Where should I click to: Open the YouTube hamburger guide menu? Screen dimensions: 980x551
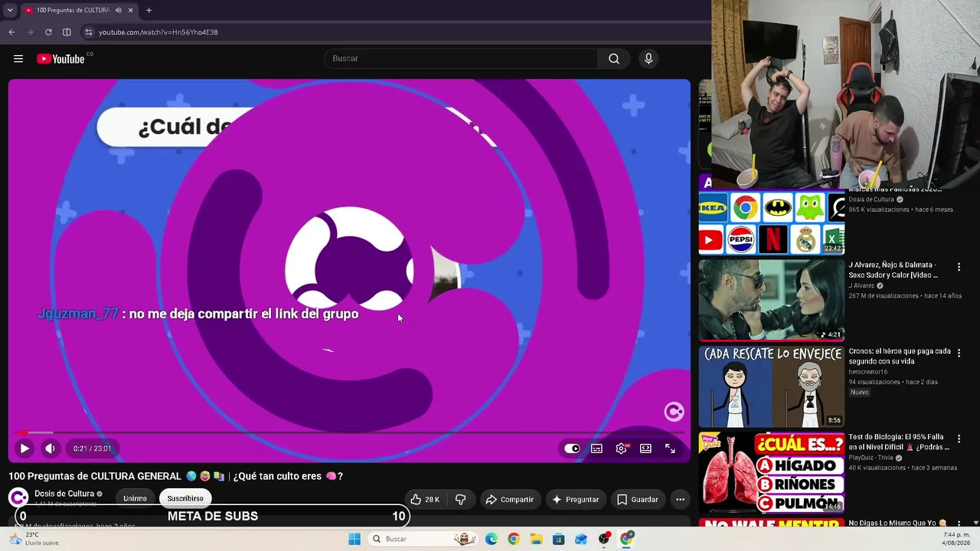pyautogui.click(x=18, y=59)
